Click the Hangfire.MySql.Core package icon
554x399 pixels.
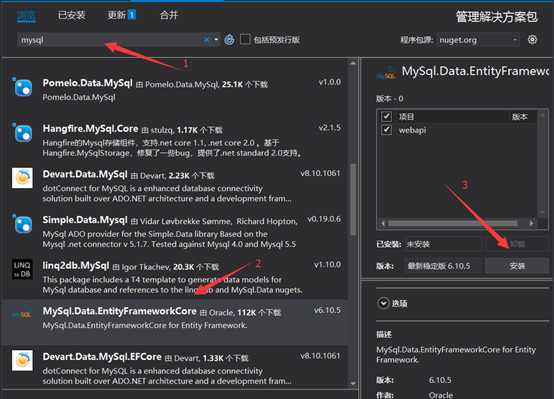click(23, 133)
